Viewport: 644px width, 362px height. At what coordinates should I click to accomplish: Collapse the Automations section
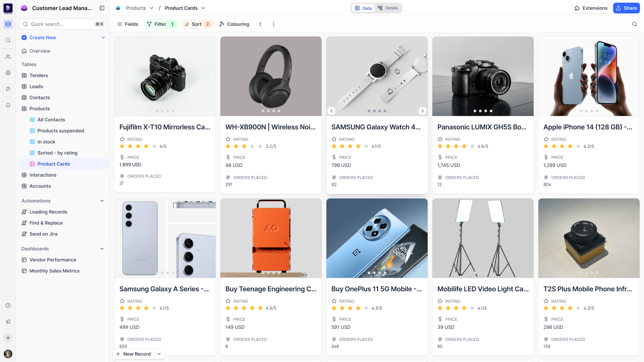[x=102, y=201]
